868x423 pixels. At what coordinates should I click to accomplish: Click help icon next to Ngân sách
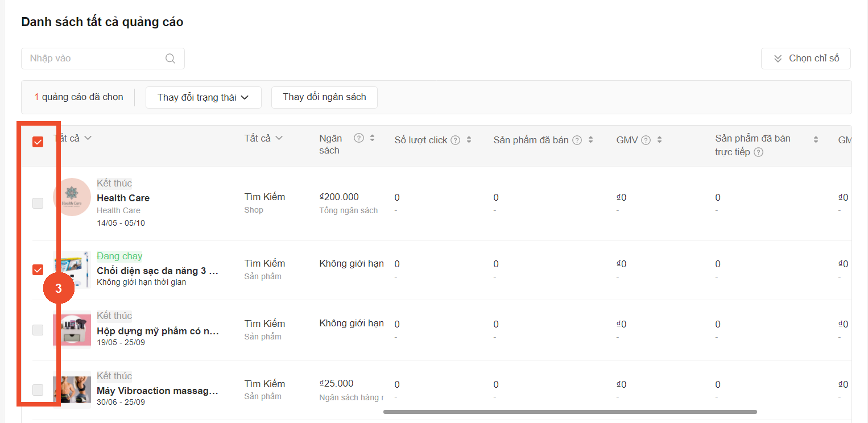click(359, 138)
